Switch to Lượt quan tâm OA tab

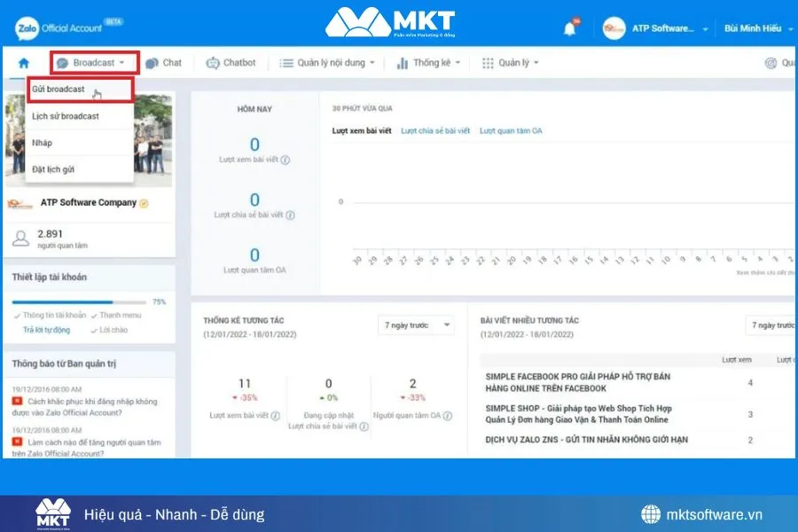pyautogui.click(x=511, y=131)
